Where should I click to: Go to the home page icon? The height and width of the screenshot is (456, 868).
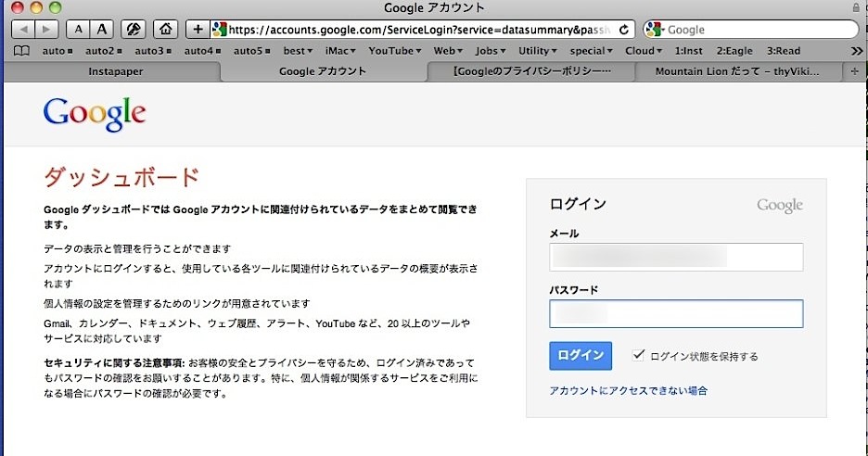166,30
